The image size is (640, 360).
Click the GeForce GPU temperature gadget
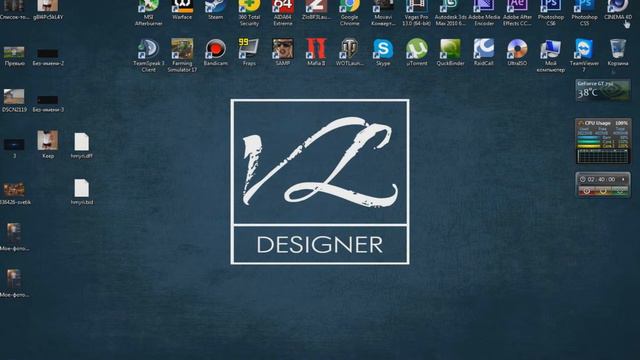(x=603, y=90)
